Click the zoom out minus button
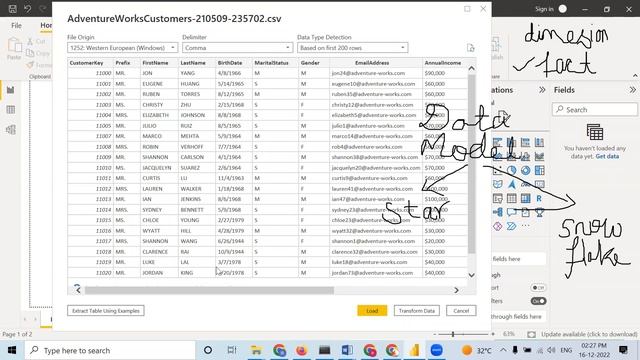Viewport: 640px width, 360px height. pyautogui.click(x=435, y=334)
